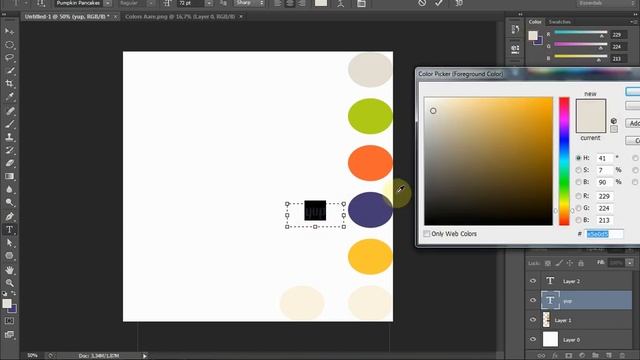Toggle visibility of Layer 1

[x=533, y=320]
